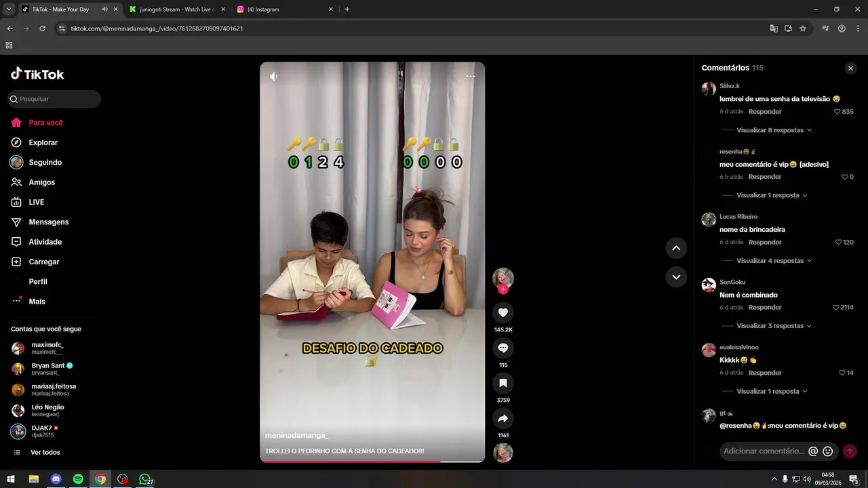
Task: Share the video with arrow icon
Action: click(503, 418)
